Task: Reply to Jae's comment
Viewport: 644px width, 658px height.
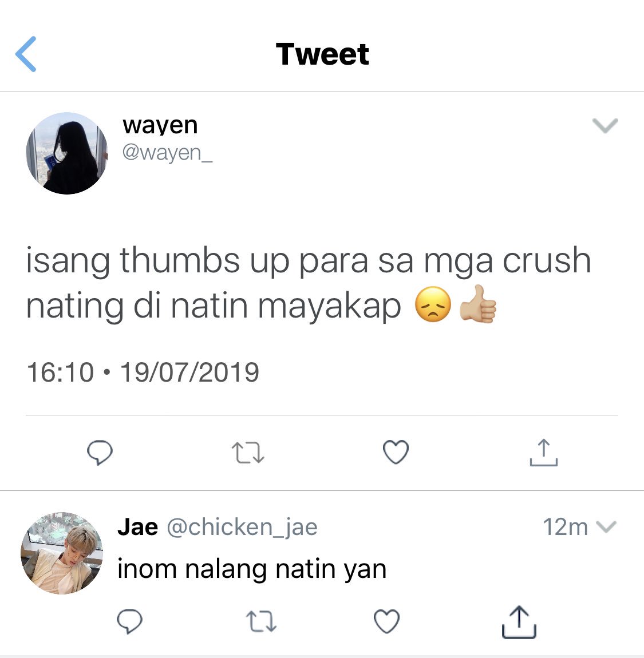Action: pos(130,621)
